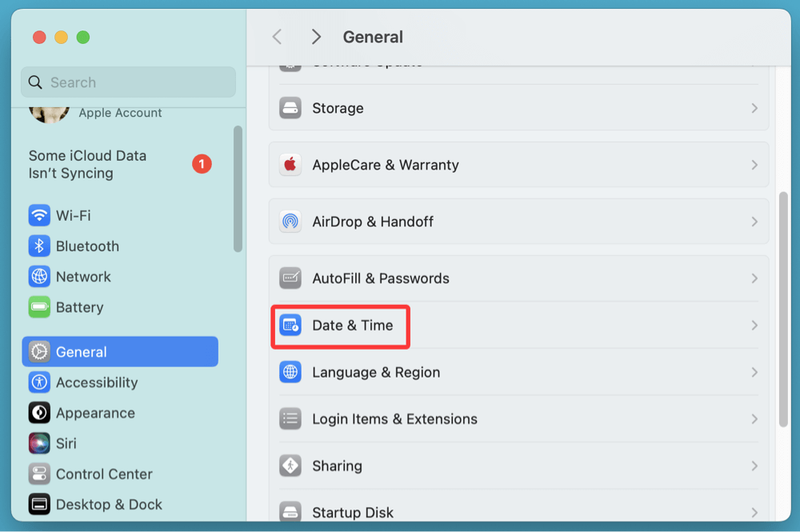The width and height of the screenshot is (800, 532).
Task: Click the red notification badge
Action: (202, 164)
